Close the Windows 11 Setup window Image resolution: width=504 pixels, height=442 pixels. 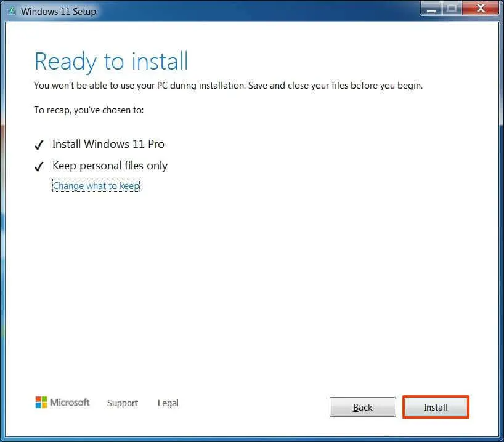tap(479, 8)
